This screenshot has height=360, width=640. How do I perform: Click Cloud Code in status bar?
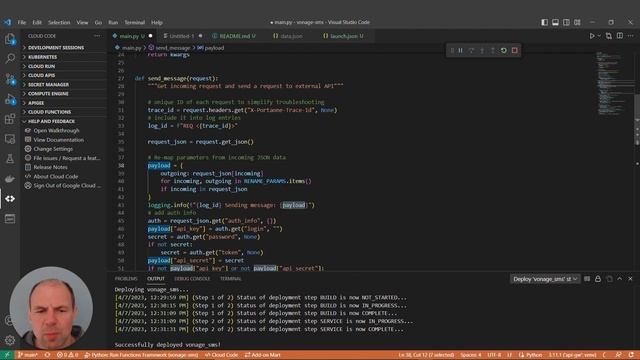[x=222, y=355]
